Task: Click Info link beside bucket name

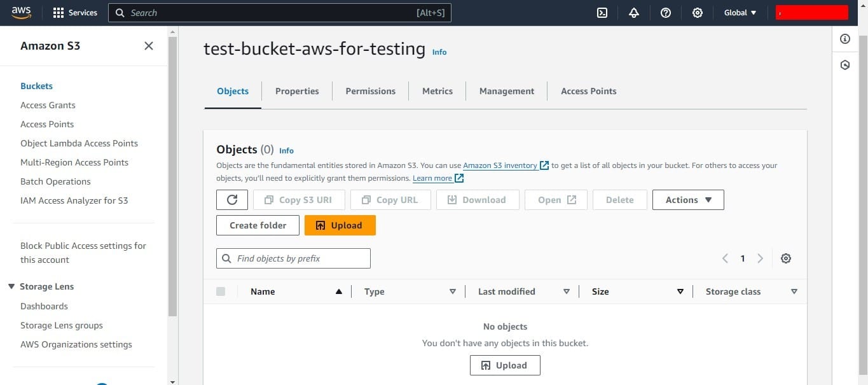Action: pyautogui.click(x=439, y=52)
